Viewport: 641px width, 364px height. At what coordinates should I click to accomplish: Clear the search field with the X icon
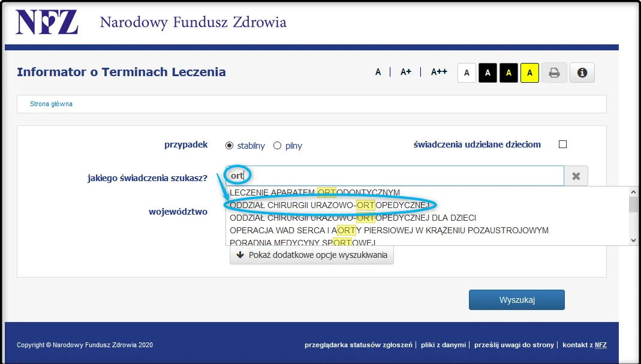576,175
